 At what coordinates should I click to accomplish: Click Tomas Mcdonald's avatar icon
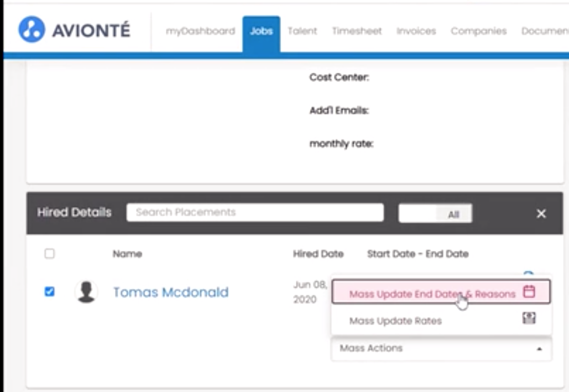(86, 292)
